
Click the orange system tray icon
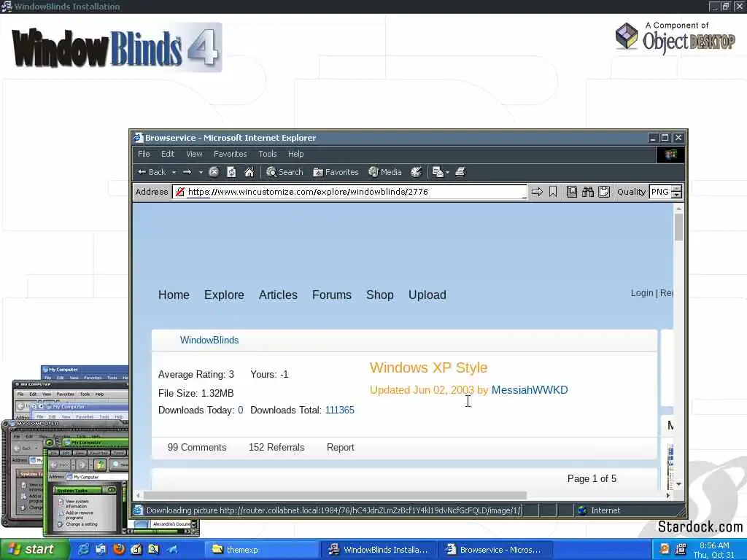coord(665,549)
